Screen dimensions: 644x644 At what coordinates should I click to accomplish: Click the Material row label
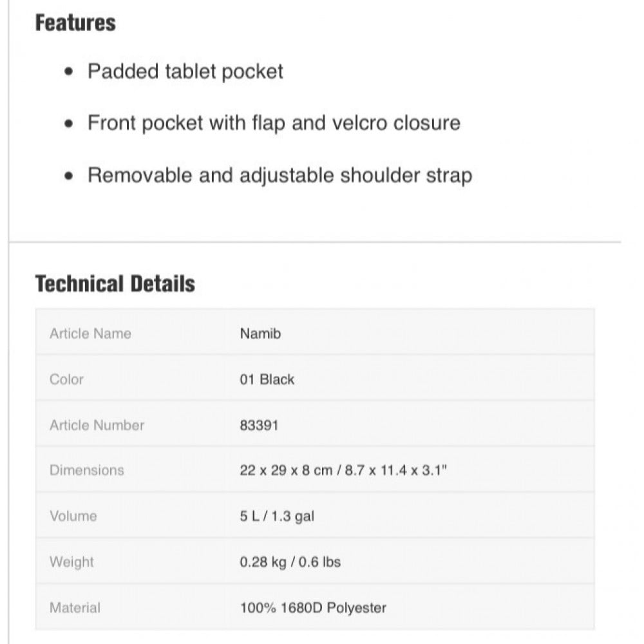75,607
